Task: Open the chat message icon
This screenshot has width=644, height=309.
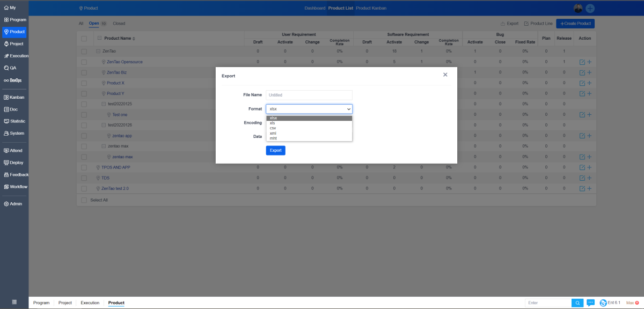Action: point(590,303)
